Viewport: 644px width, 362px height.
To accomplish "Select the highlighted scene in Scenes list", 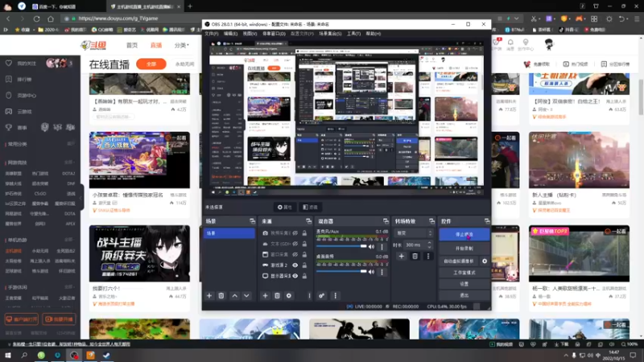I will pos(229,233).
